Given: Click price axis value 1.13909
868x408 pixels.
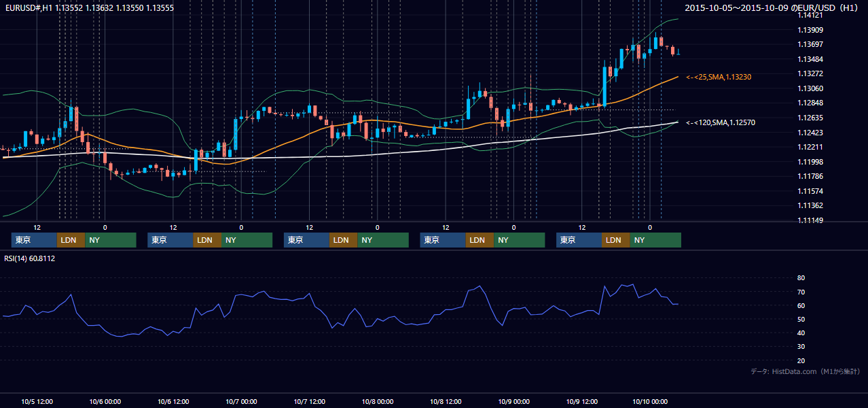Looking at the screenshot, I should [x=810, y=30].
